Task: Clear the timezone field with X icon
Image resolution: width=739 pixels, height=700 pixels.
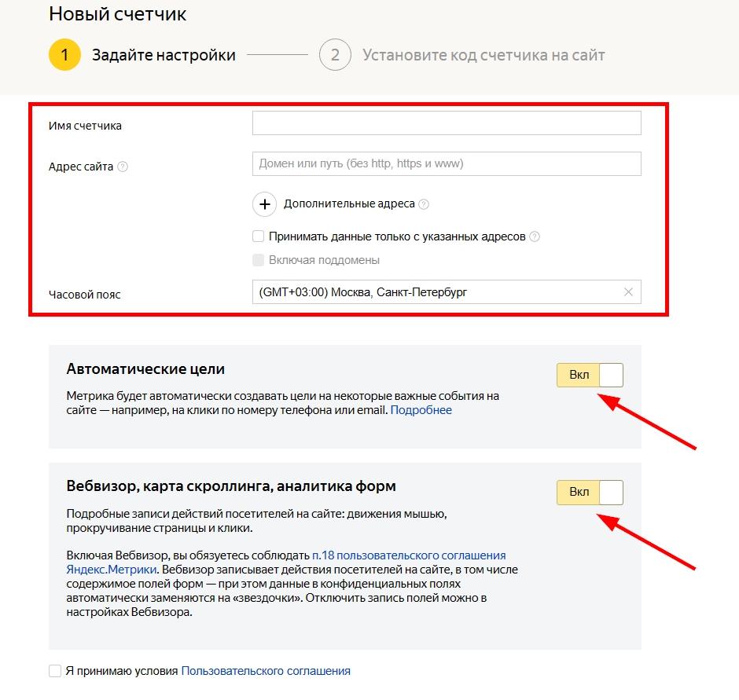Action: (x=628, y=292)
